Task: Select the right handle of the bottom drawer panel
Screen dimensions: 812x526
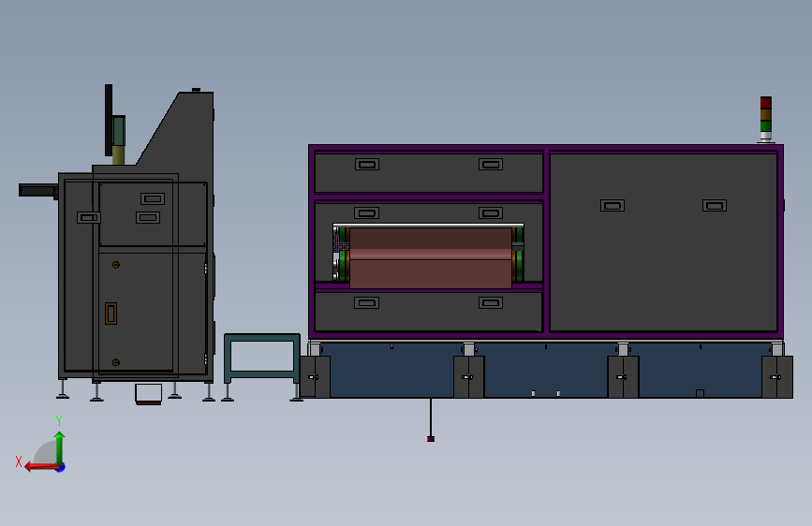Action: [x=491, y=302]
